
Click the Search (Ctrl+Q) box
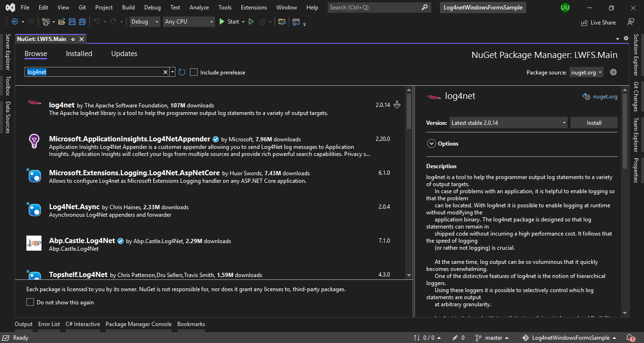pyautogui.click(x=380, y=8)
